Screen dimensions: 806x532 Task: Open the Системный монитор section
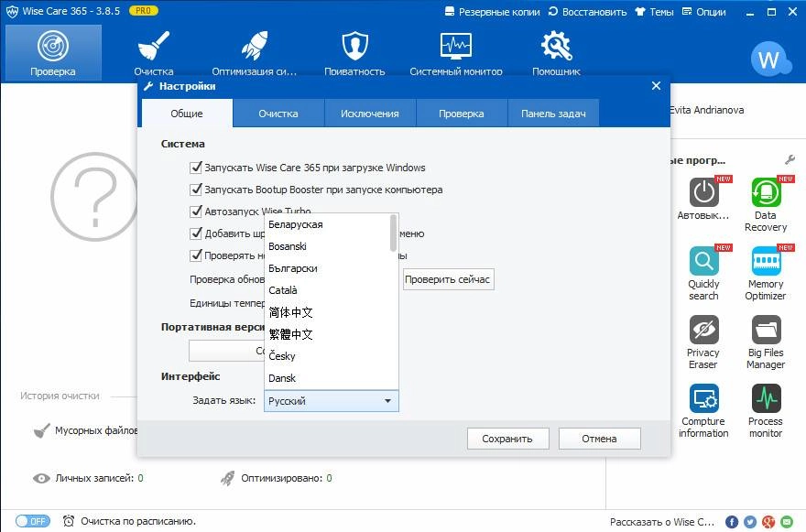(456, 52)
